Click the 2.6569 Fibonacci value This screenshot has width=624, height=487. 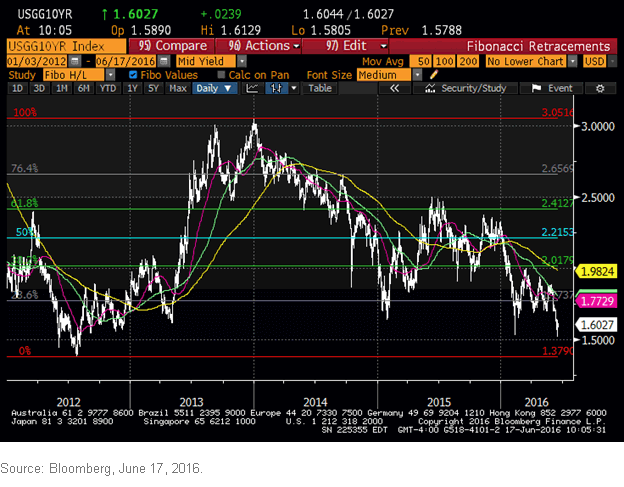[558, 168]
